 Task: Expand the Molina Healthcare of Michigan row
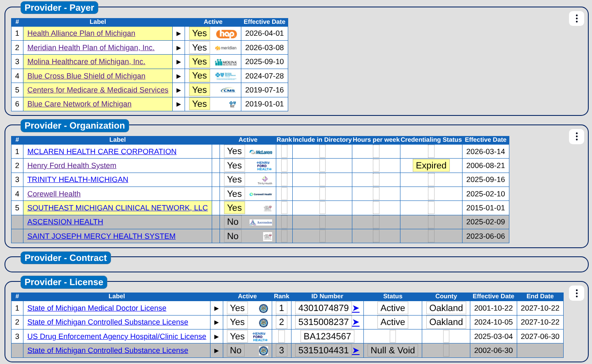point(178,62)
